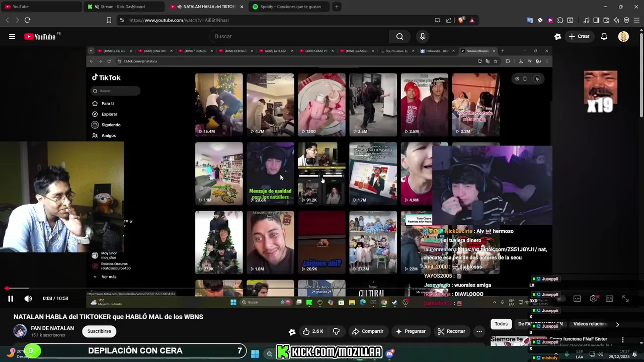Open the FAN DE NATALAN channel name link

coord(52,328)
